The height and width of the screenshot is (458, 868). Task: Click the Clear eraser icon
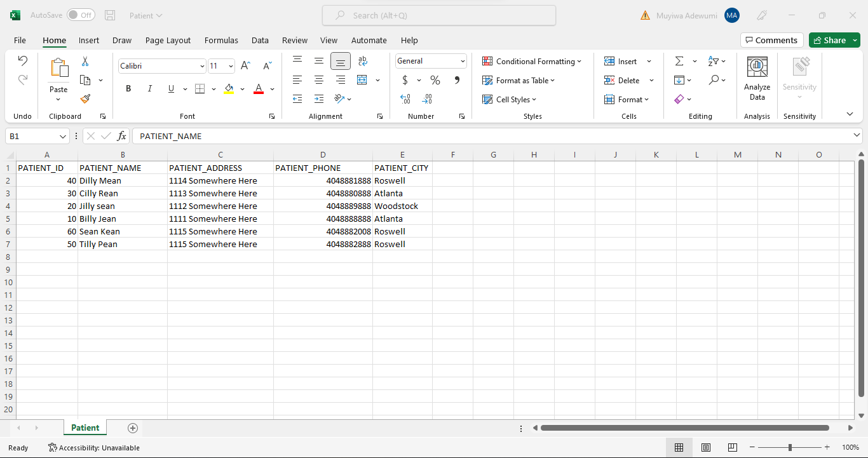679,99
